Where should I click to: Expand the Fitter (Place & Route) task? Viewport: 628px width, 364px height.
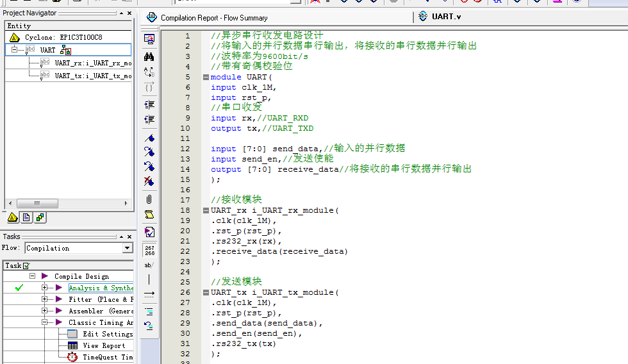point(45,299)
